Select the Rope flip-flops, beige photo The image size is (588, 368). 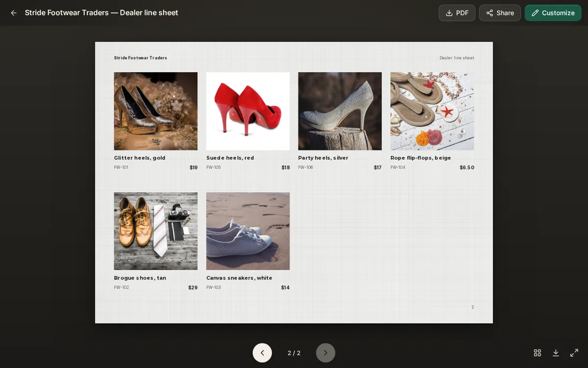pyautogui.click(x=432, y=111)
